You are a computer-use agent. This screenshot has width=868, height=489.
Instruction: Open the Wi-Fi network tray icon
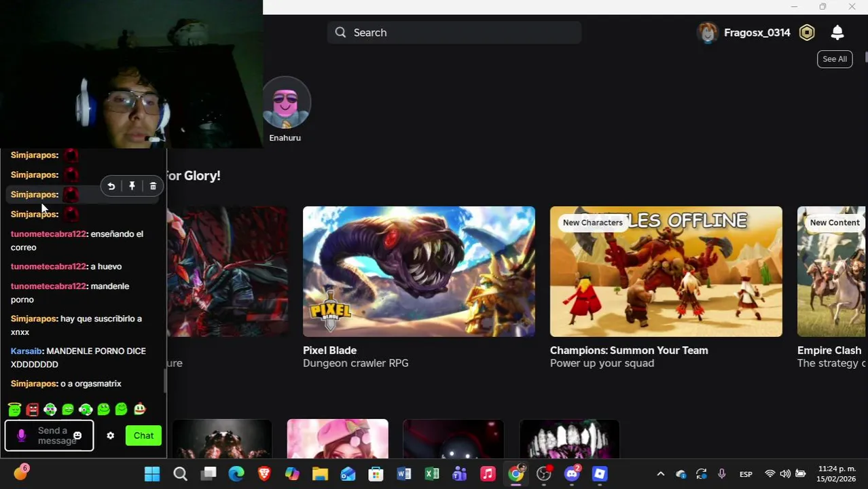(770, 474)
